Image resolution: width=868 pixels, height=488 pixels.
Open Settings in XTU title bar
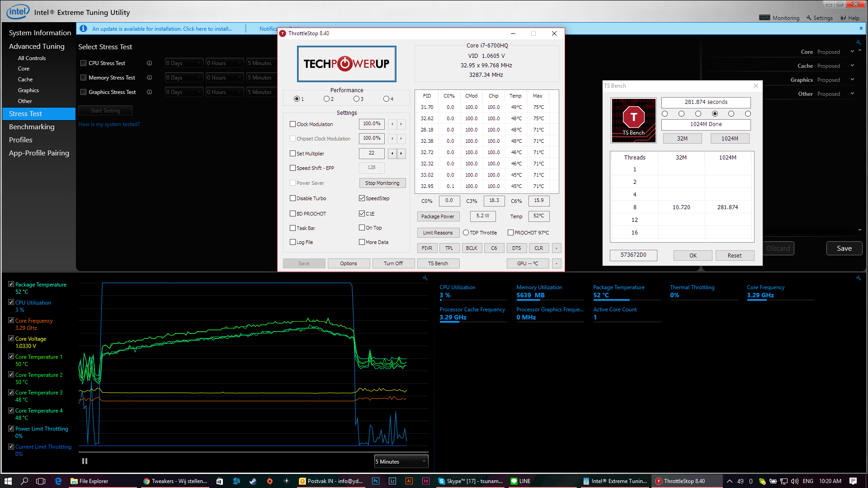[820, 18]
